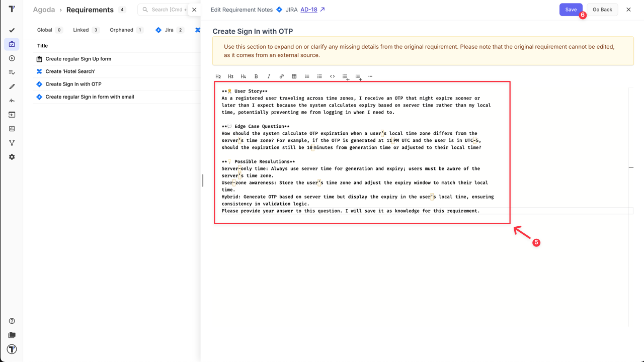Apply H2 heading to the note text

218,76
